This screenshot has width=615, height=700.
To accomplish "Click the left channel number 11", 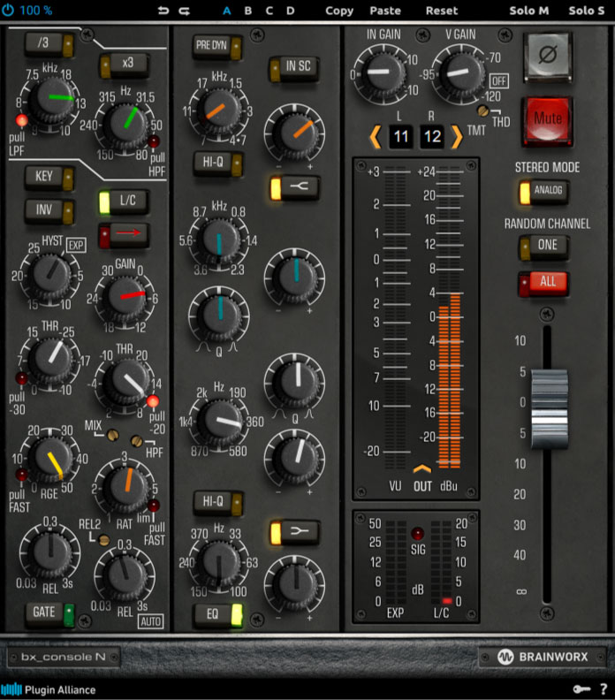I will [401, 136].
